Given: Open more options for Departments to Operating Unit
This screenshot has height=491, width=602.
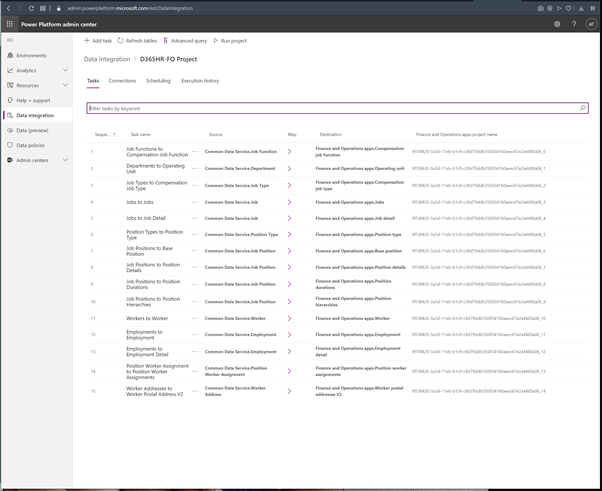Looking at the screenshot, I should click(x=195, y=169).
